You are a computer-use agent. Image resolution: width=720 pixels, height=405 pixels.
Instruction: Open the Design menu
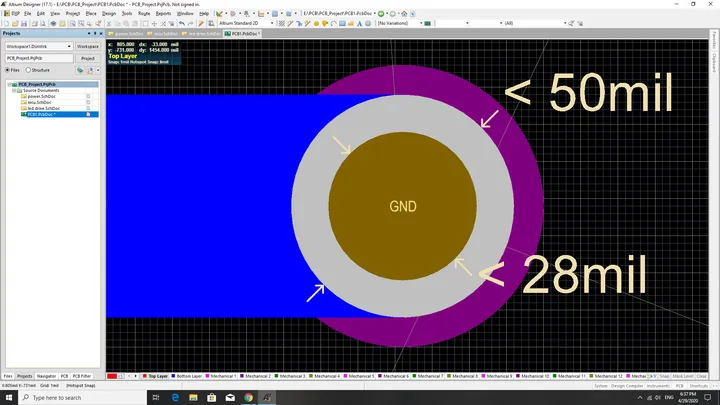[109, 14]
